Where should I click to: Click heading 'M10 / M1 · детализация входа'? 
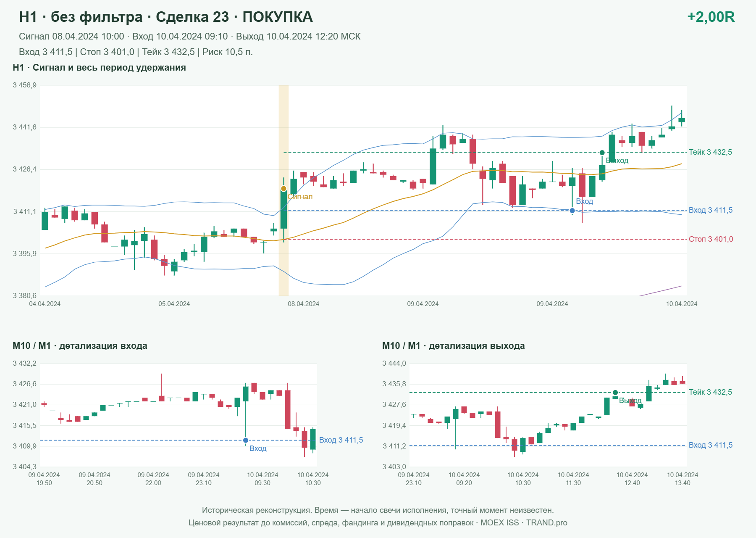point(80,346)
